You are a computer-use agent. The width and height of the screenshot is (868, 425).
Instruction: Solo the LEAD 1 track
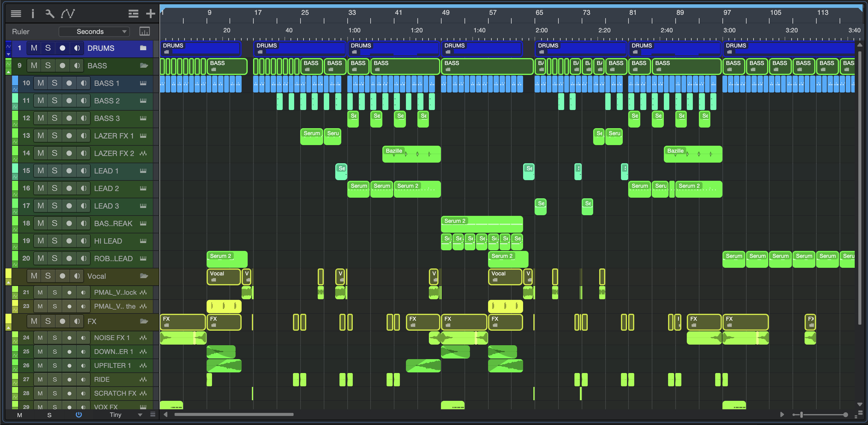tap(55, 171)
